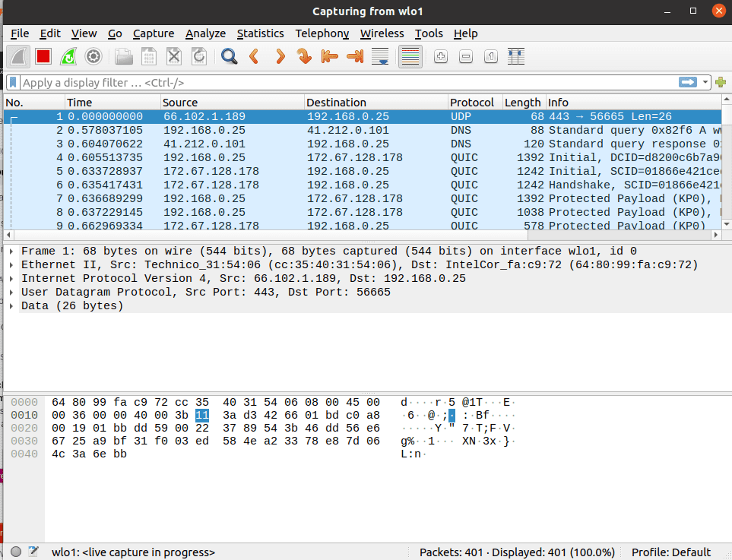Image resolution: width=732 pixels, height=560 pixels.
Task: Go back in packet history arrow
Action: (x=255, y=56)
